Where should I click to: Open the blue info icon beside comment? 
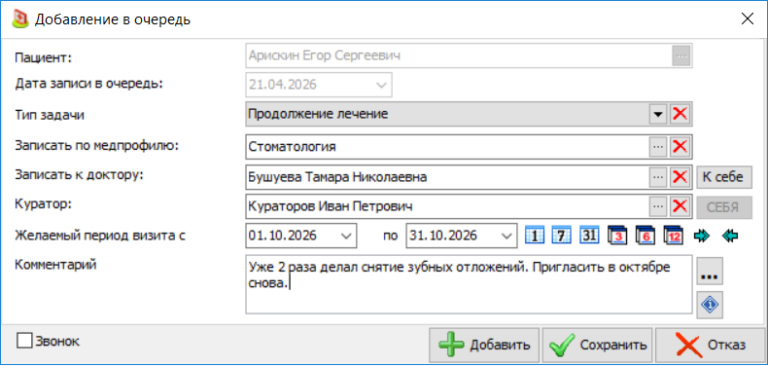coord(710,305)
